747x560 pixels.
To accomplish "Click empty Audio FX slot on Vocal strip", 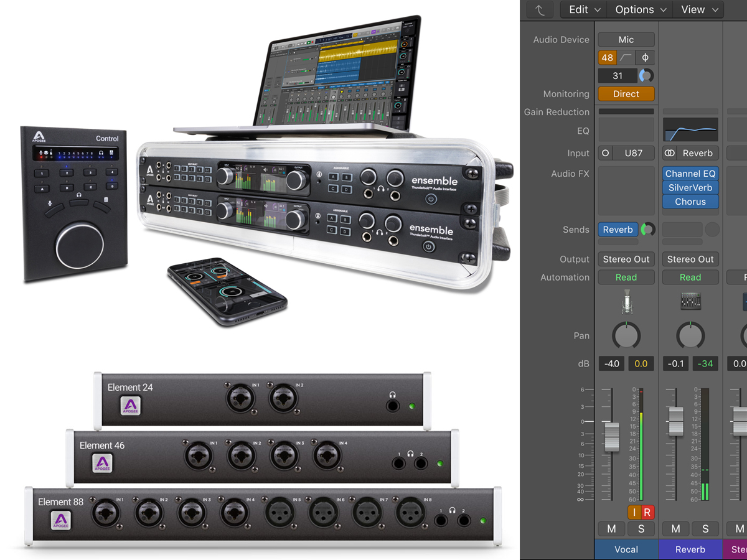I will tap(626, 190).
